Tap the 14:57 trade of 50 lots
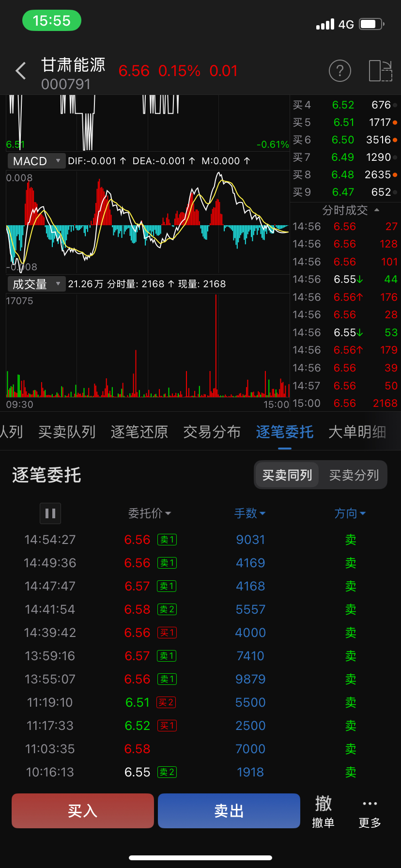The image size is (401, 868). click(x=345, y=386)
